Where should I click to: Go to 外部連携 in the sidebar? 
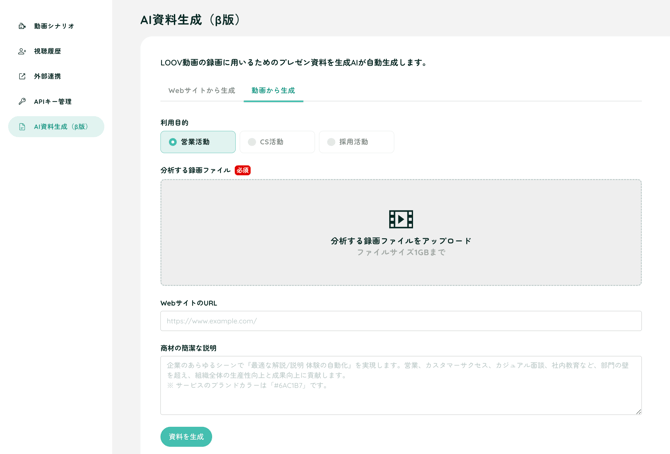pyautogui.click(x=47, y=76)
